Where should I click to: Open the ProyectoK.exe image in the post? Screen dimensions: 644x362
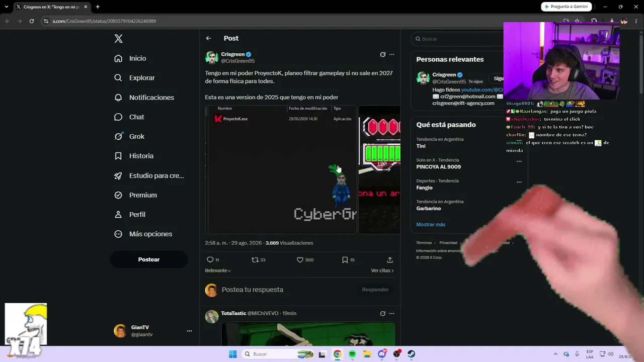[281, 169]
